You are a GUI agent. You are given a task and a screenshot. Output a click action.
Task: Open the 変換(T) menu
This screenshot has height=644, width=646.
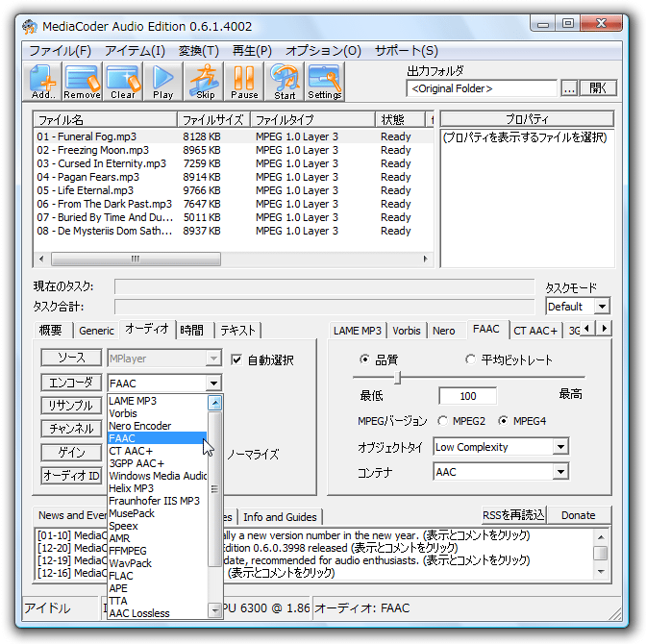tap(199, 51)
